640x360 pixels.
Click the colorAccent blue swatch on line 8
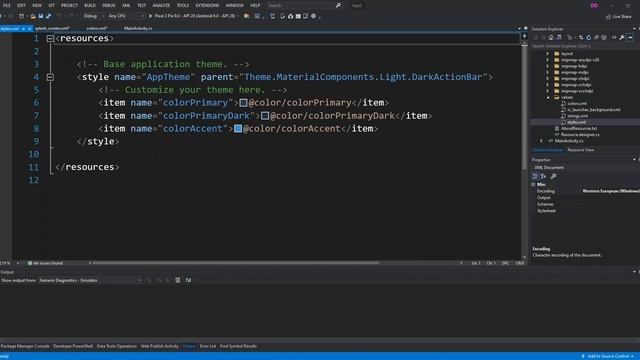(238, 129)
